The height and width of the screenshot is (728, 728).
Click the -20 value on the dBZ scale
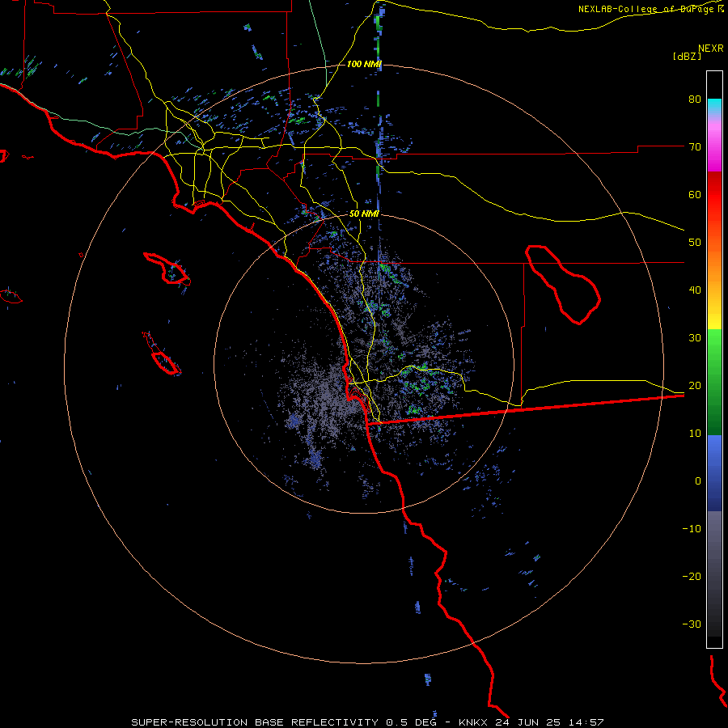[x=692, y=576]
